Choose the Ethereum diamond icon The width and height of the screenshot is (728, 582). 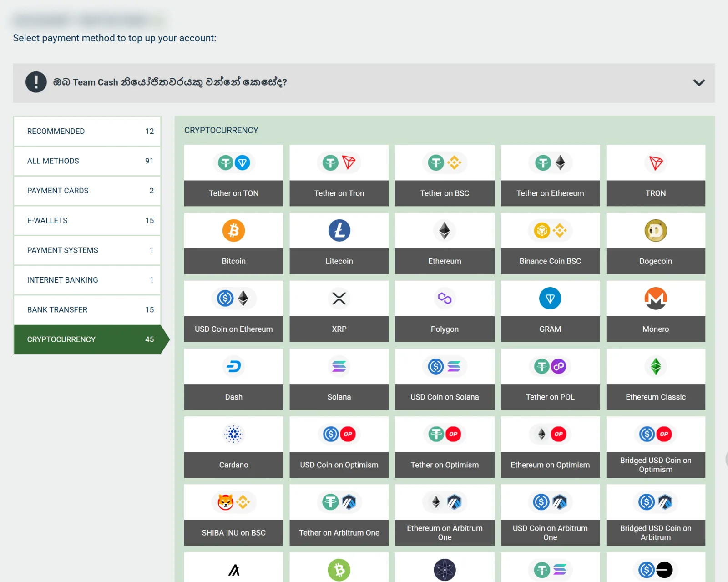pos(445,231)
